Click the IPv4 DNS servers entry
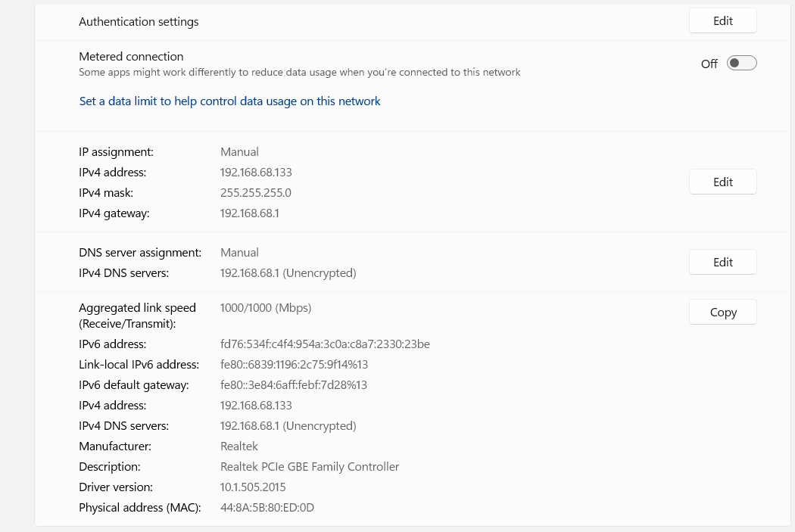The image size is (795, 532). (288, 425)
